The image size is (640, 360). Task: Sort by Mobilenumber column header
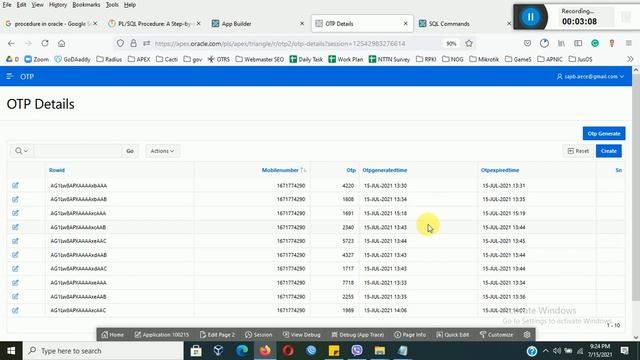point(280,170)
